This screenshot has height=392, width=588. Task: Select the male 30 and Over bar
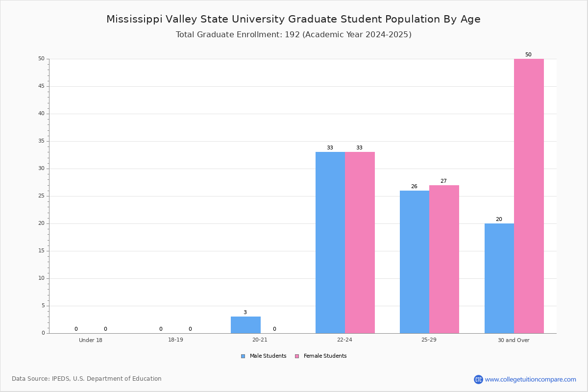pos(499,278)
